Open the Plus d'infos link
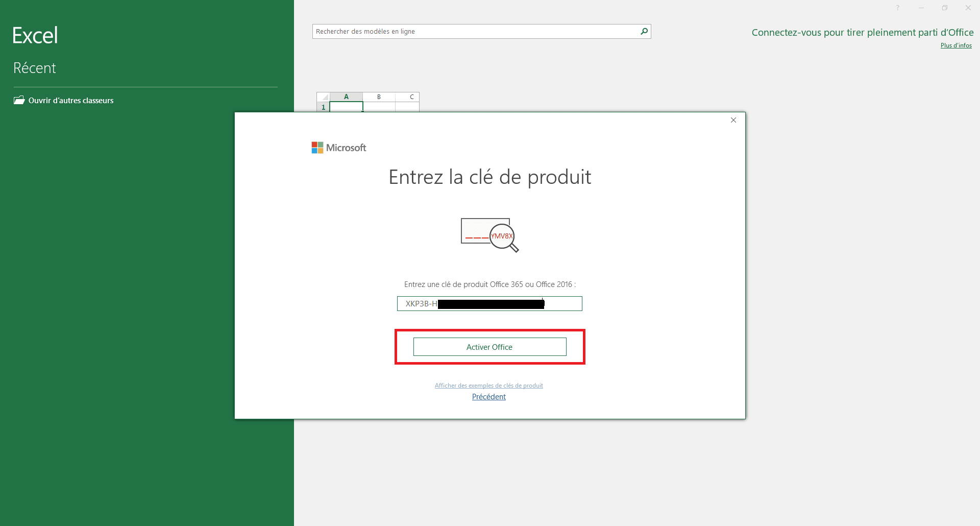 [955, 45]
